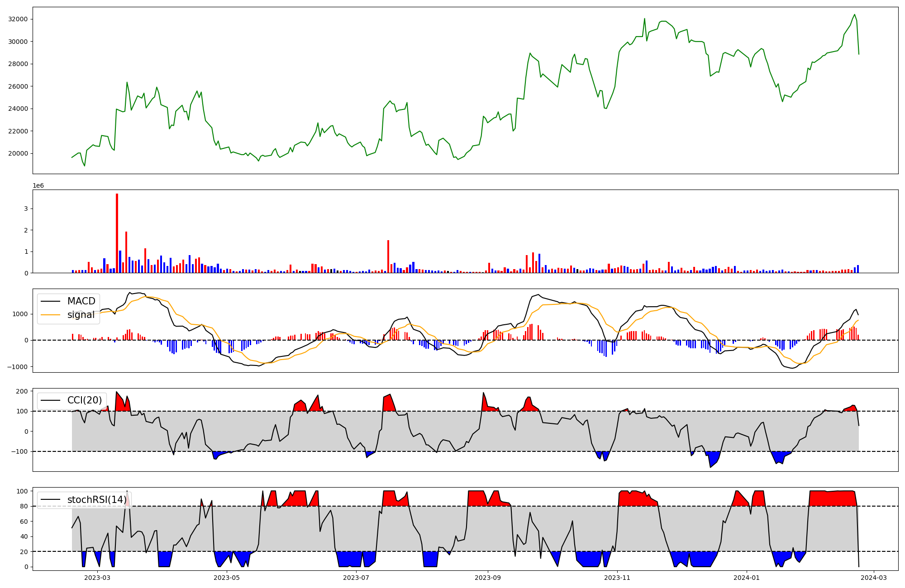Viewport: 905px width, 588px height.
Task: Click the 1e6 volume scale label
Action: click(x=38, y=185)
